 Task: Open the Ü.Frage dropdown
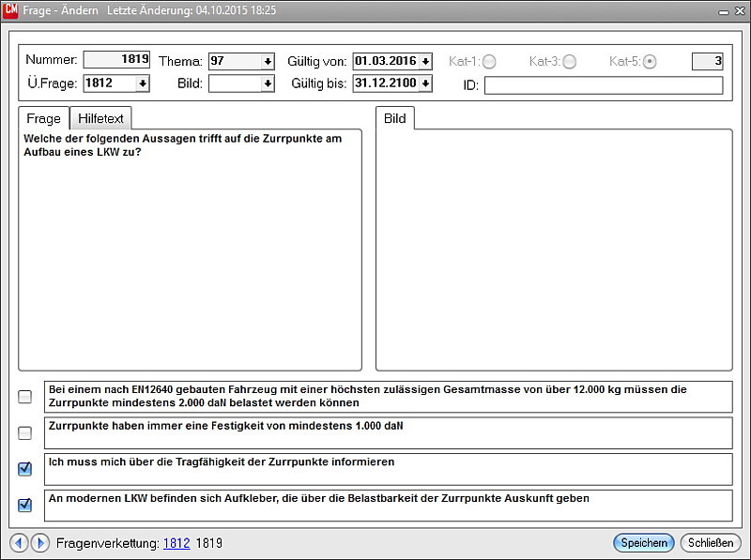point(143,83)
